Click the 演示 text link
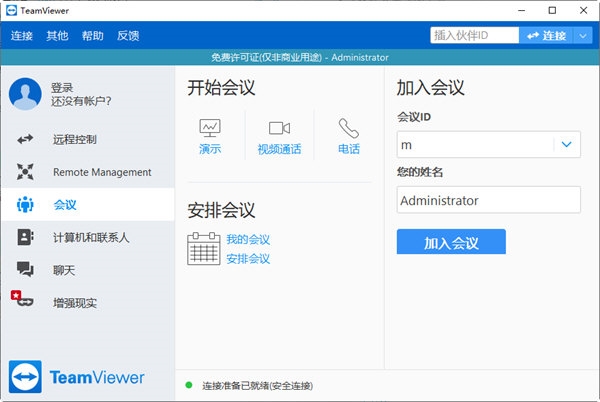Screen dimensions: 600x402 [x=210, y=149]
